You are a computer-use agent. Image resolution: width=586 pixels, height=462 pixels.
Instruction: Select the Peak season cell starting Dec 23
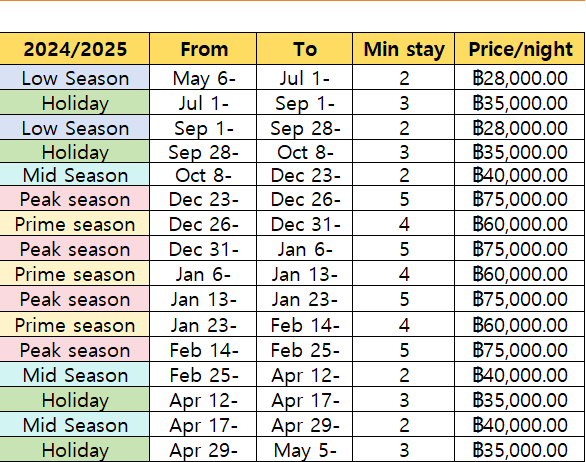tap(75, 198)
